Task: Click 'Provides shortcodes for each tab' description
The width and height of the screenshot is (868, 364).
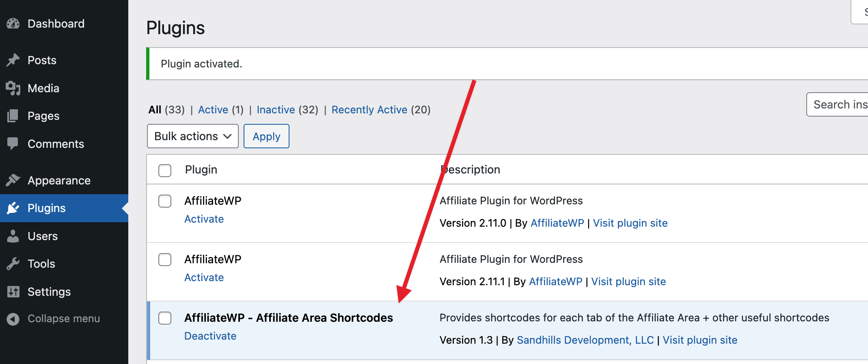Action: tap(634, 318)
